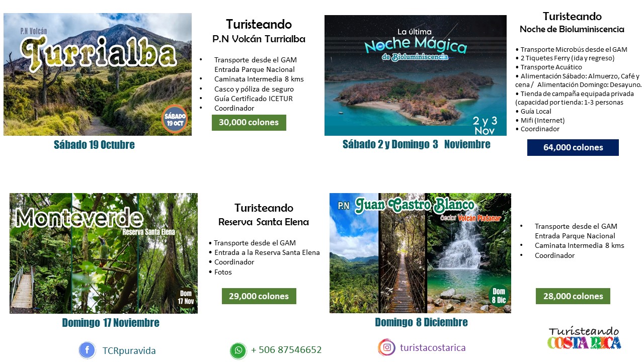Open the Noche Mágica Bioluminiscencia image
The image size is (644, 362).
click(x=416, y=75)
